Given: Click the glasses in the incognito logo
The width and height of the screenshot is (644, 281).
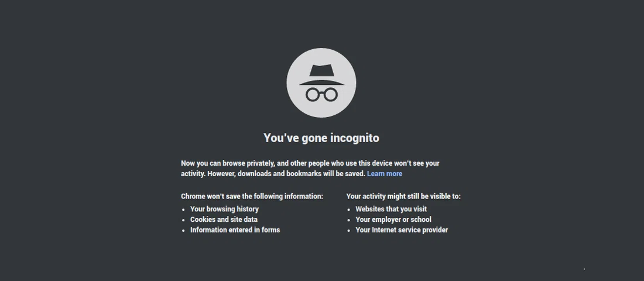Looking at the screenshot, I should (321, 94).
